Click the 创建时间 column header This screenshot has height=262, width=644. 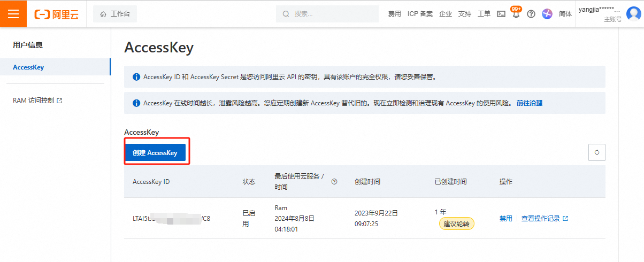(x=367, y=182)
